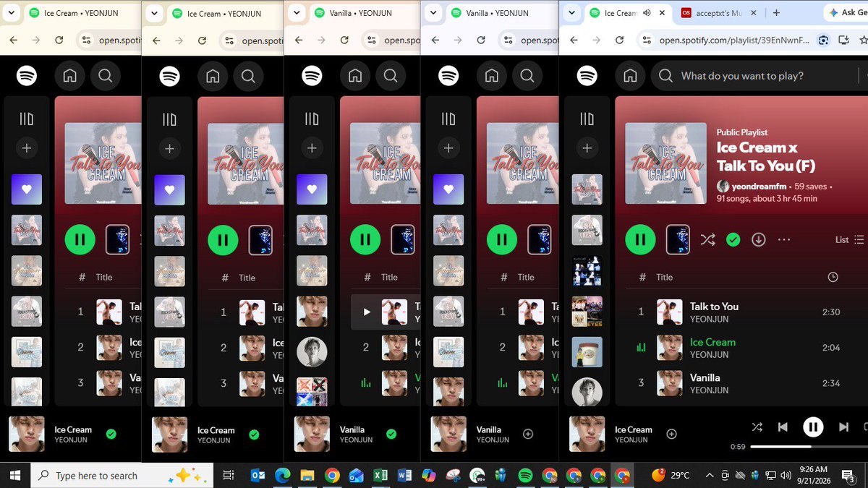868x488 pixels.
Task: Click the Vanilla track title with 2:34
Action: pyautogui.click(x=705, y=377)
